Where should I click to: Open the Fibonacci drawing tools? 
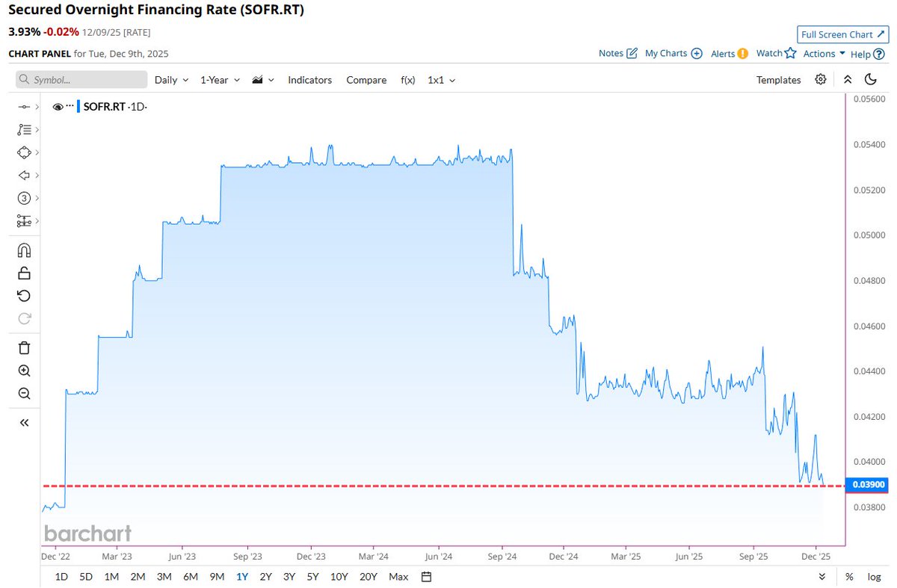(23, 129)
